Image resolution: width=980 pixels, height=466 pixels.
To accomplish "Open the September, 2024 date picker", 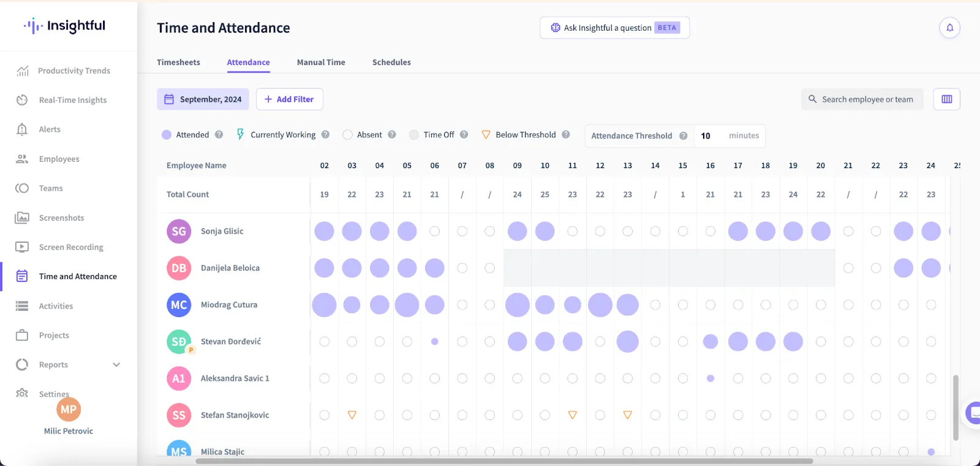I will [x=203, y=99].
